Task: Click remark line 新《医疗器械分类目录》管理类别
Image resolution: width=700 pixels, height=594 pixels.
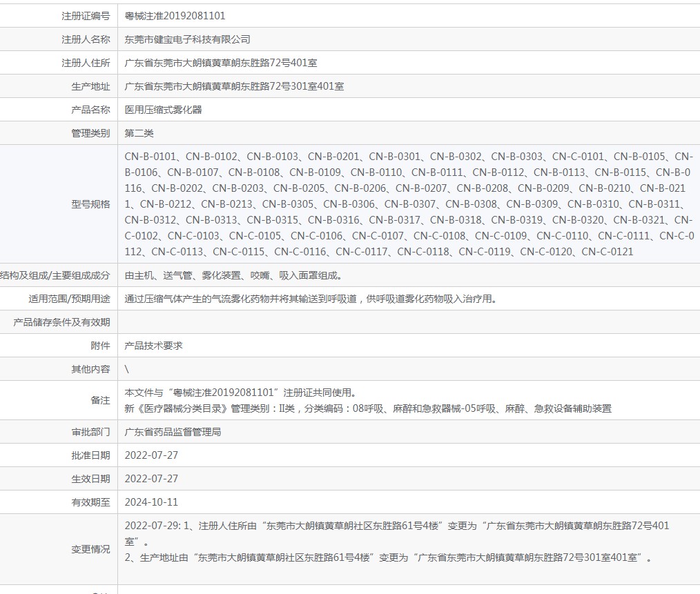Action: [369, 409]
